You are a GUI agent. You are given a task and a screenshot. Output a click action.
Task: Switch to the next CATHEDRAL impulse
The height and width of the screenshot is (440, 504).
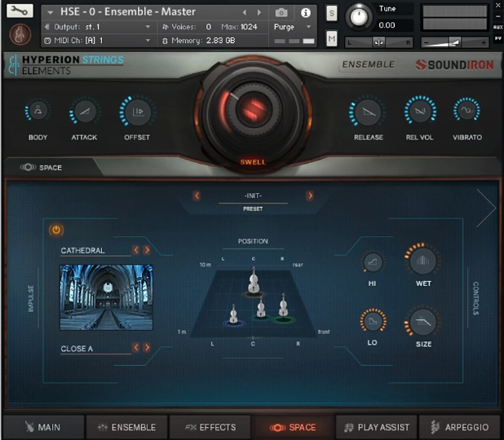pos(147,250)
